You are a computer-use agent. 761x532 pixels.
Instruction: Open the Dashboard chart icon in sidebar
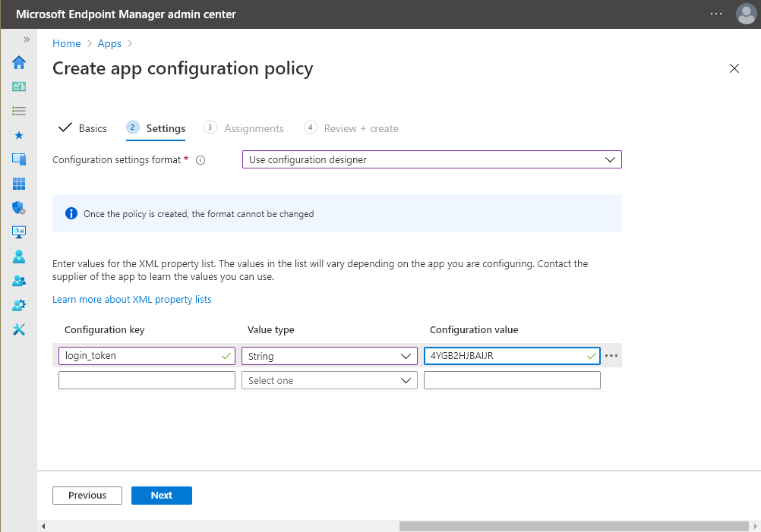(x=19, y=87)
